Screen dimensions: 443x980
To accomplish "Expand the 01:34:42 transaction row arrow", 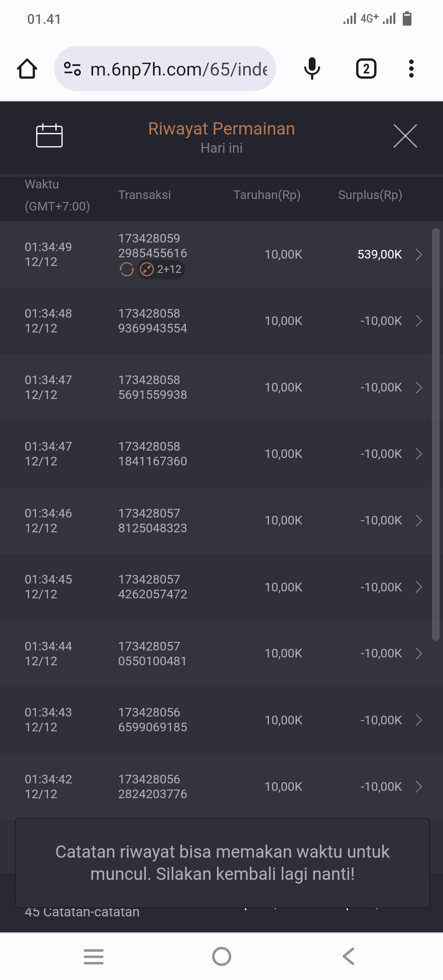I will point(419,787).
